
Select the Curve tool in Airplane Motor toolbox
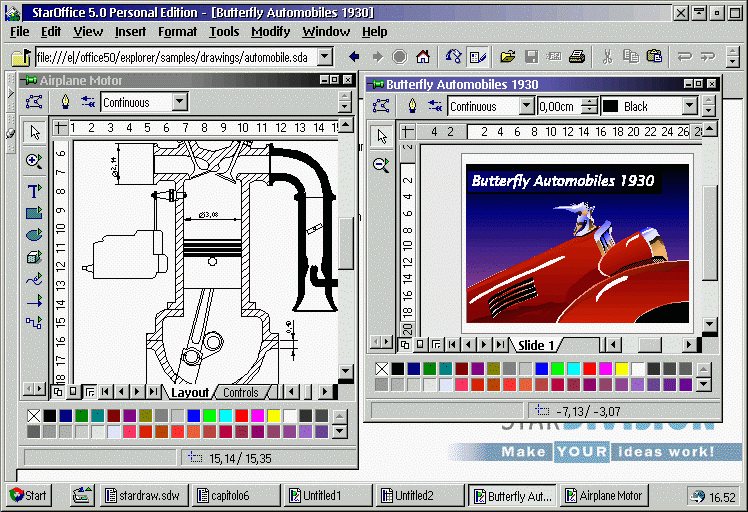point(34,279)
